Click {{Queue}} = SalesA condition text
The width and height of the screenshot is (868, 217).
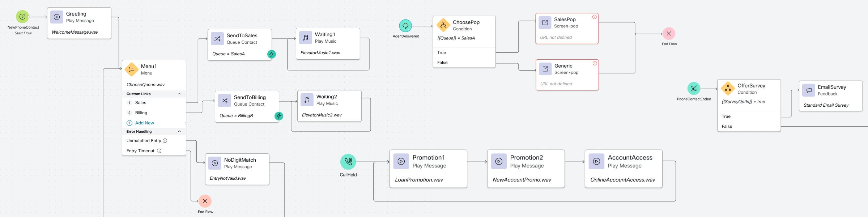pos(456,38)
